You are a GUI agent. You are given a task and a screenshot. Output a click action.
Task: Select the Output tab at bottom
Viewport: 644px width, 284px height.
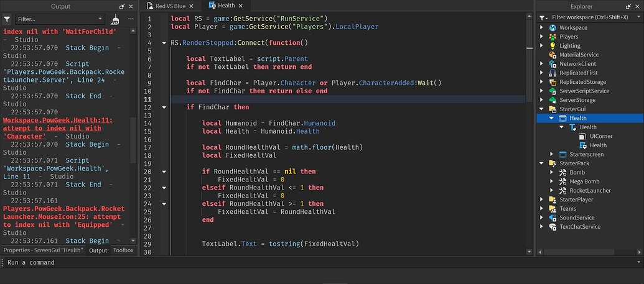(x=98, y=250)
